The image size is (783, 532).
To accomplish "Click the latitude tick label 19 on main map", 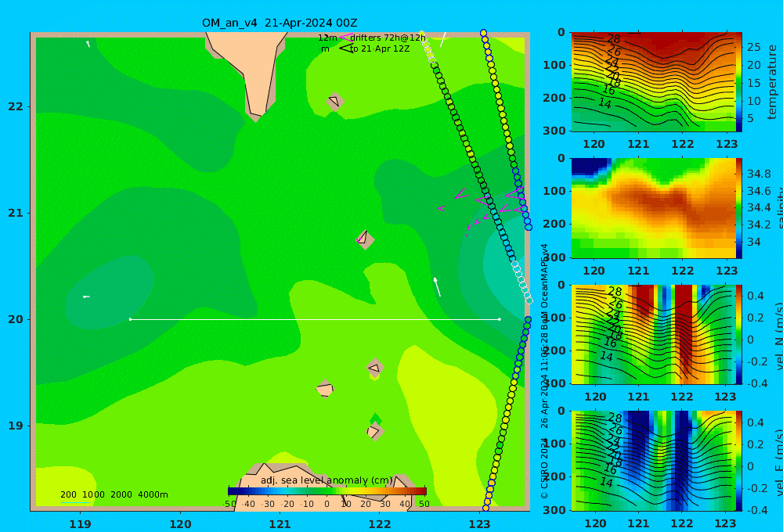I will 16,426.
